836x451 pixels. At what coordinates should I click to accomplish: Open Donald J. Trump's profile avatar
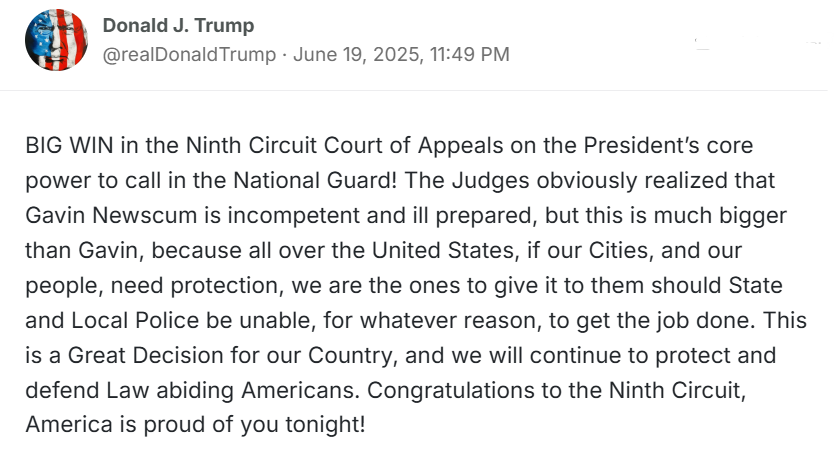[56, 40]
